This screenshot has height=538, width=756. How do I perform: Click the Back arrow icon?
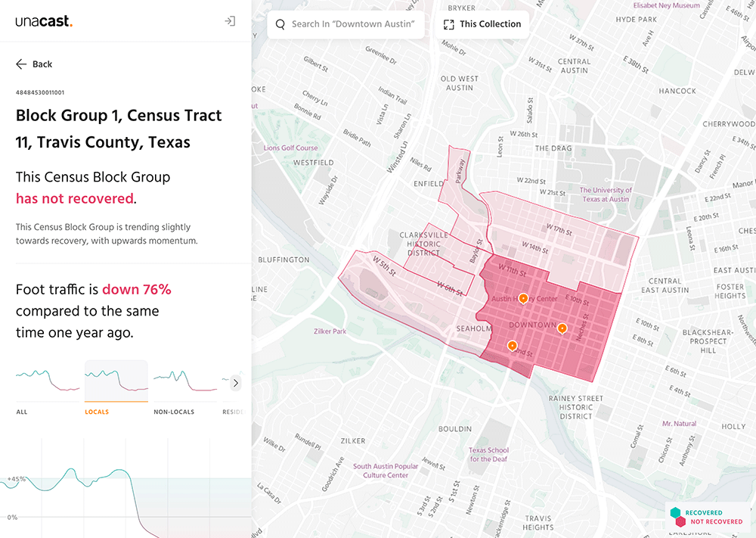click(21, 64)
